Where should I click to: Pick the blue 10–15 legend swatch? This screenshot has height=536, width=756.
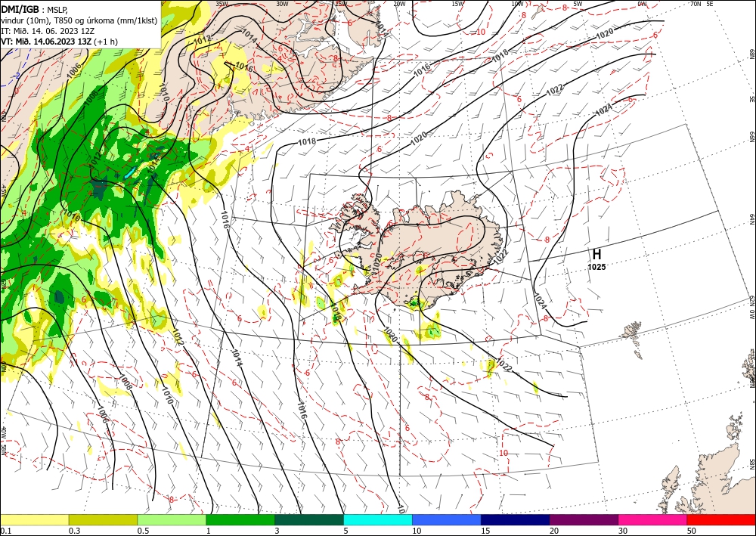click(447, 520)
